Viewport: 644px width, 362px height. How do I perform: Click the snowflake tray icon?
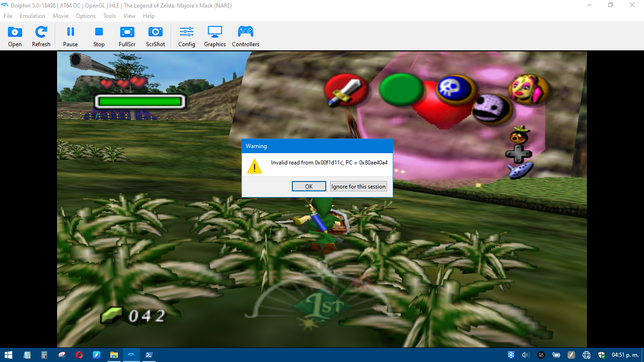511,355
